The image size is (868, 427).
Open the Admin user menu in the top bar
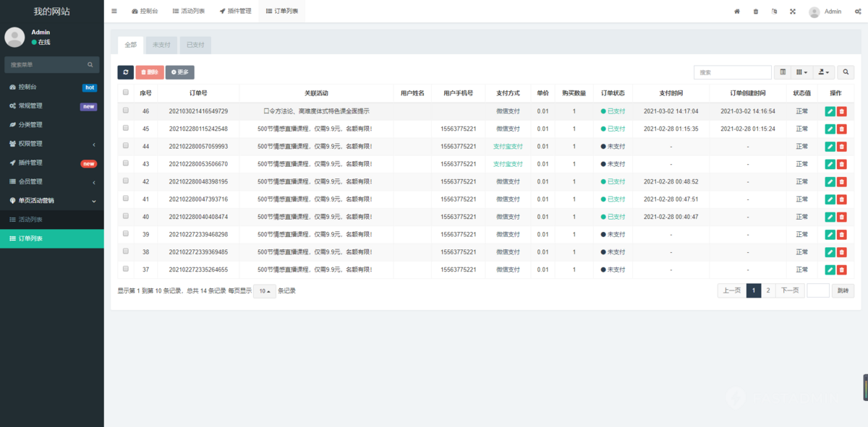(825, 12)
